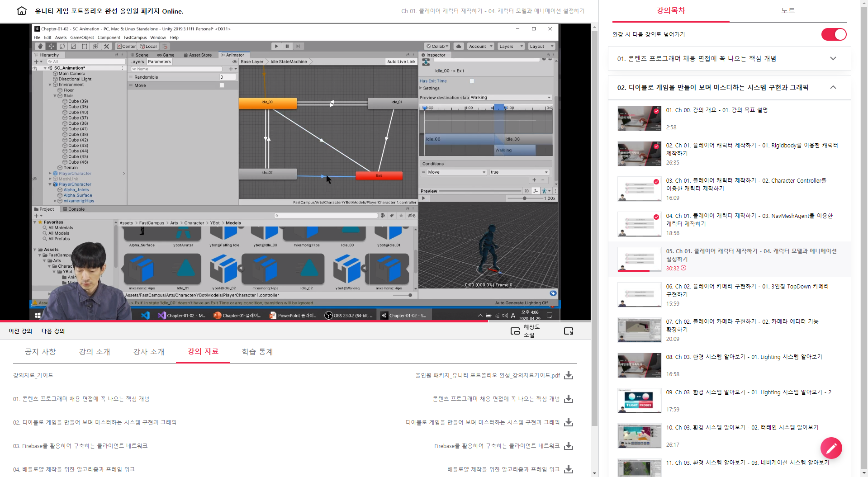868x477 pixels.
Task: Open the 해상도 조절 resolution icon
Action: point(515,331)
